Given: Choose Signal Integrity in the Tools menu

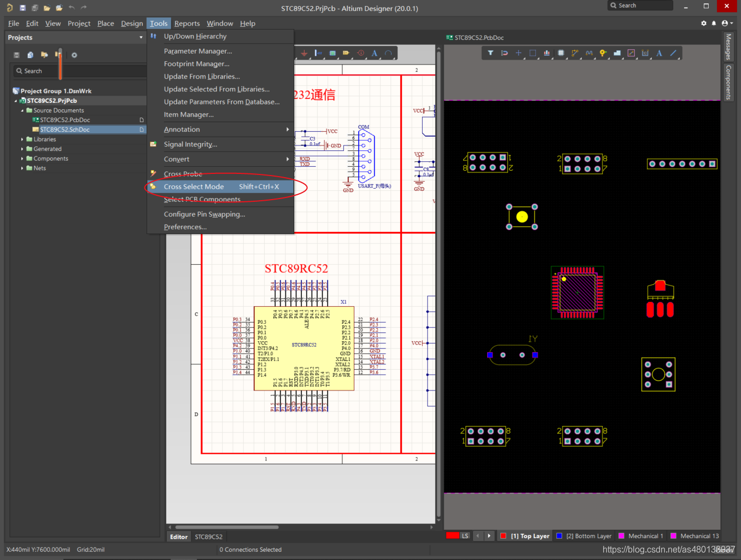Looking at the screenshot, I should (220, 144).
